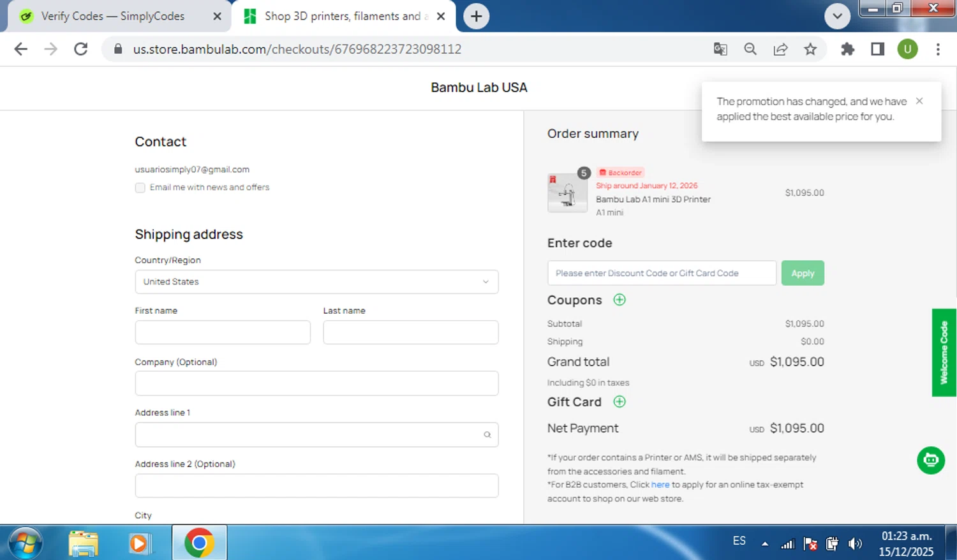Click the Grand total $1,095.00 amount
This screenshot has width=957, height=560.
797,362
